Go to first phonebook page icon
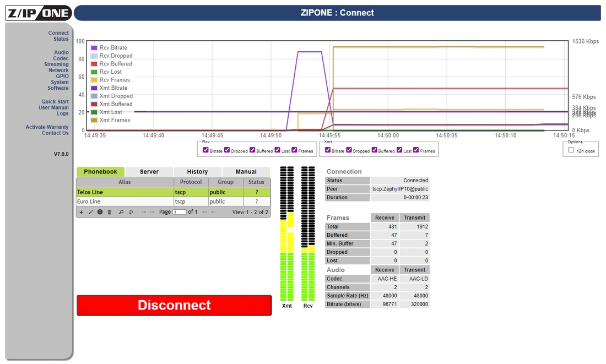The width and height of the screenshot is (606, 364). click(x=144, y=212)
